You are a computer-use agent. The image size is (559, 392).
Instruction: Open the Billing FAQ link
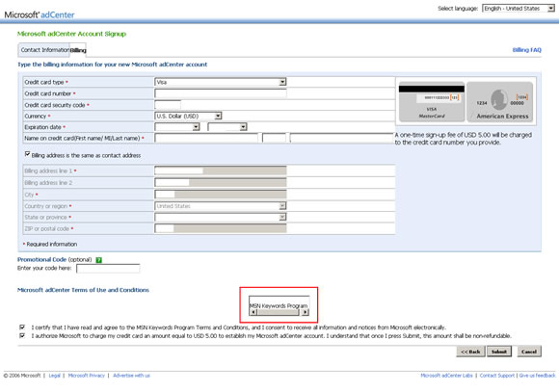526,50
